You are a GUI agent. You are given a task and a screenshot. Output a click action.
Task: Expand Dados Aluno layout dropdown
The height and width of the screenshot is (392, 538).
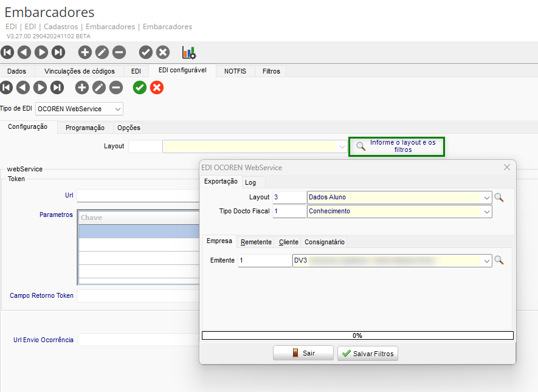point(486,198)
